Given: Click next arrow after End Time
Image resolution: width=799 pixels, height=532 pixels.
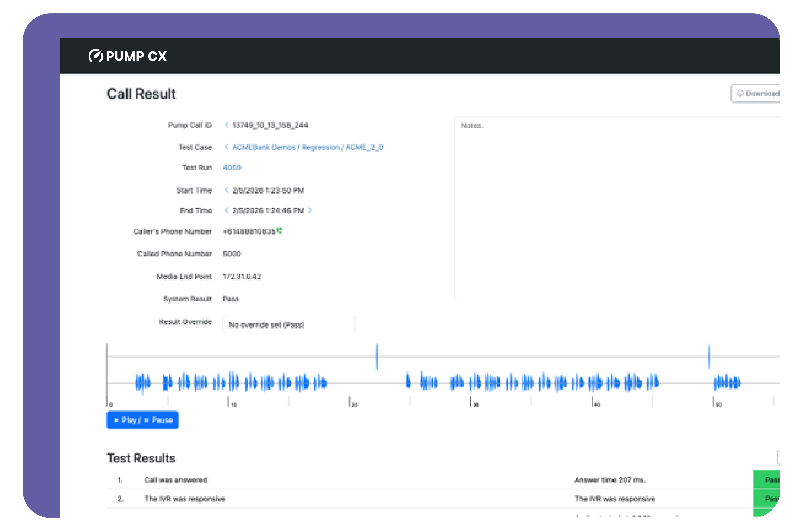Looking at the screenshot, I should pos(310,210).
